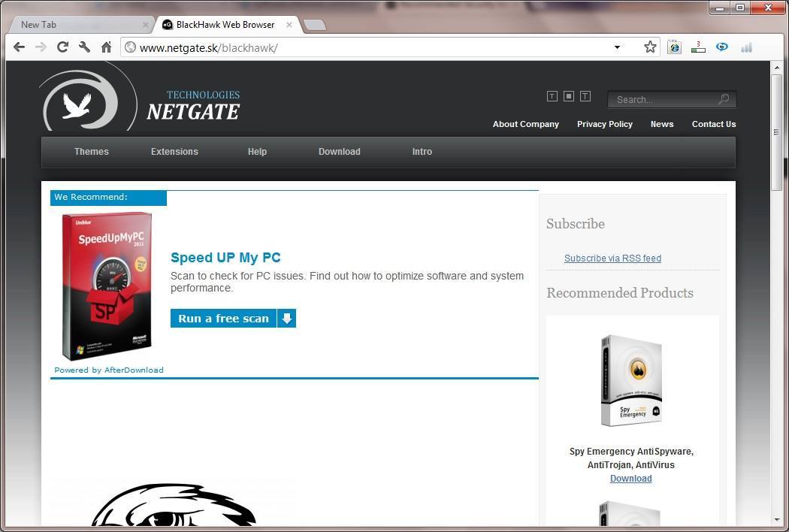Viewport: 789px width, 532px height.
Task: Click the Spy Emergency AntiSpyware product title
Action: [631, 458]
